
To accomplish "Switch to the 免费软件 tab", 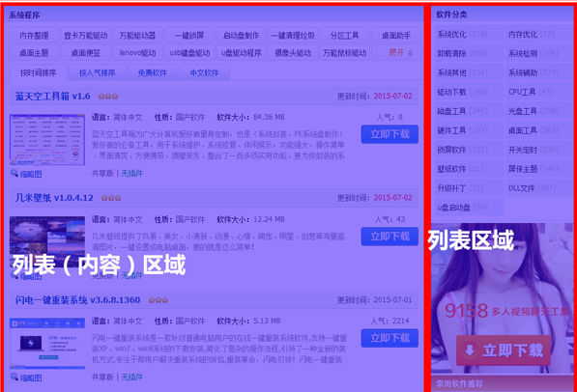I will (153, 72).
